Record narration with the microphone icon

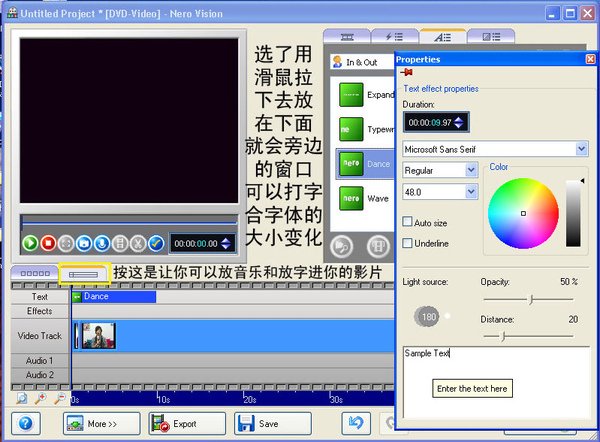click(102, 243)
